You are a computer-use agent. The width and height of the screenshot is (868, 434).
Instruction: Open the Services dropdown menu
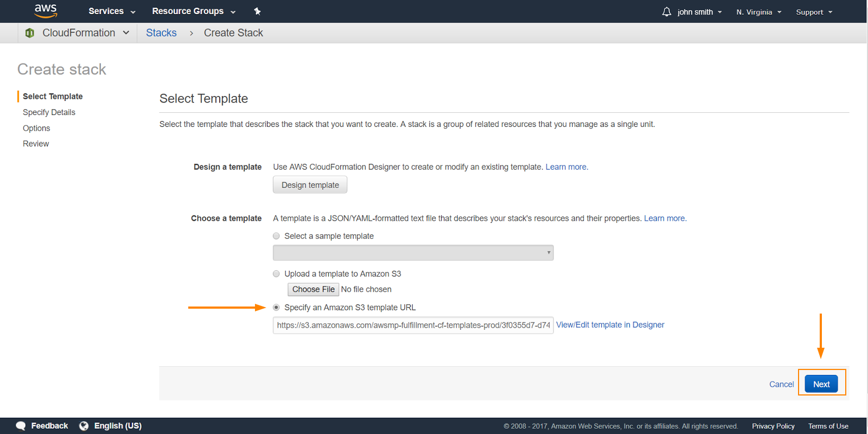(112, 11)
